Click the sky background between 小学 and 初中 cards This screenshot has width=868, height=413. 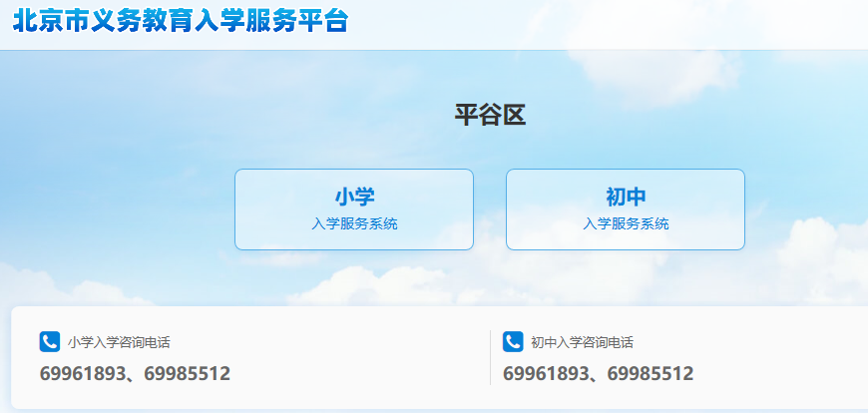click(x=490, y=209)
